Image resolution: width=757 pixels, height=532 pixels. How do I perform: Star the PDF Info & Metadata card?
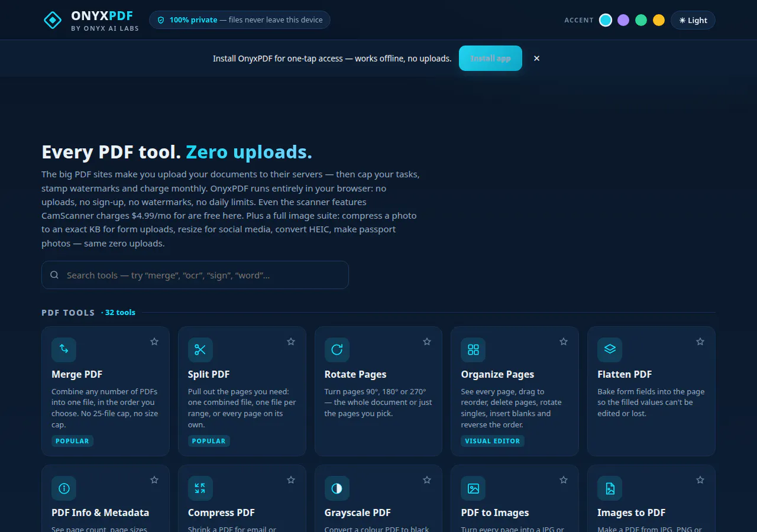click(x=154, y=480)
